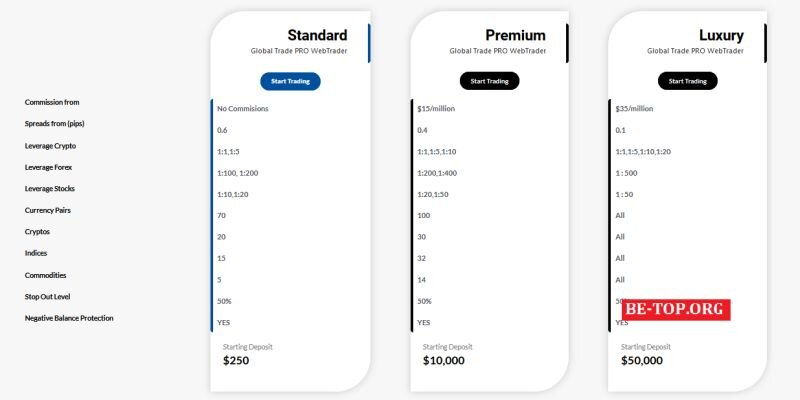Click the Leverage Crypto row label
This screenshot has height=400, width=800.
point(51,146)
